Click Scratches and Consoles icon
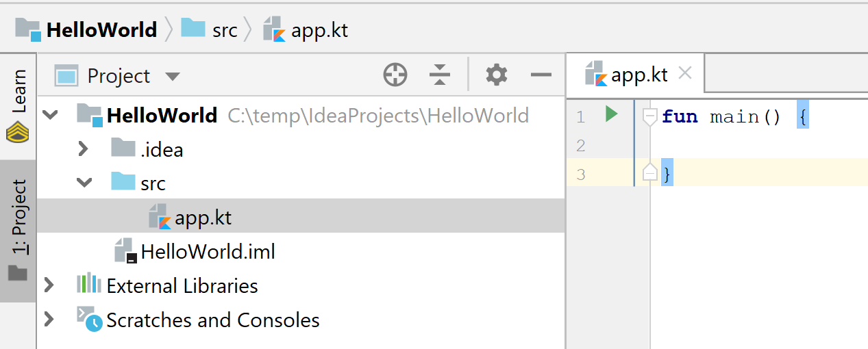The width and height of the screenshot is (868, 349). click(x=89, y=320)
